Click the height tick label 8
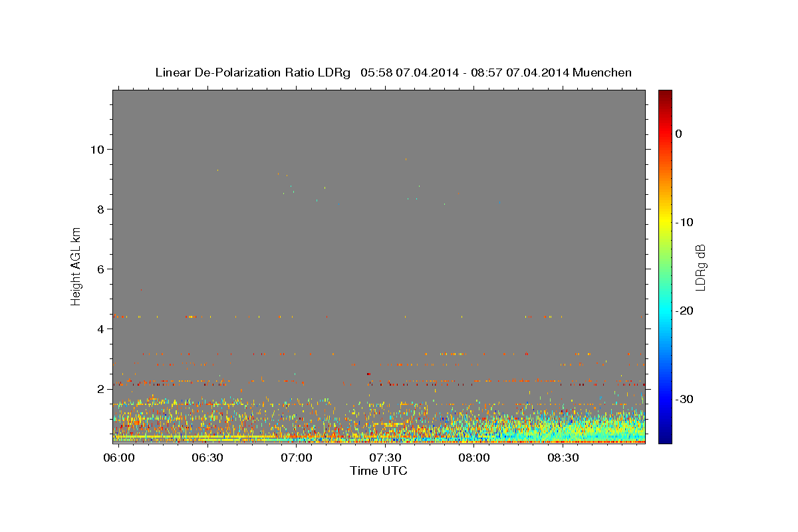 [x=101, y=209]
